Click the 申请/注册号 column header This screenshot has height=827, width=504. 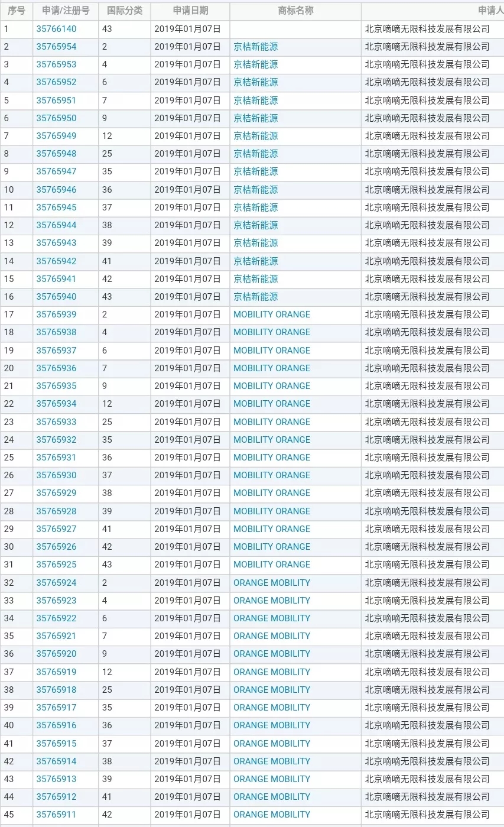tap(66, 11)
